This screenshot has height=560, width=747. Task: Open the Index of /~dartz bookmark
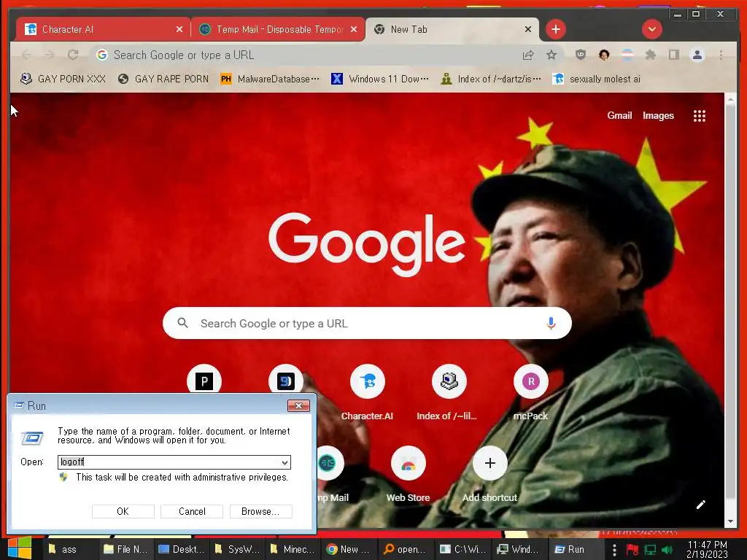coord(491,79)
